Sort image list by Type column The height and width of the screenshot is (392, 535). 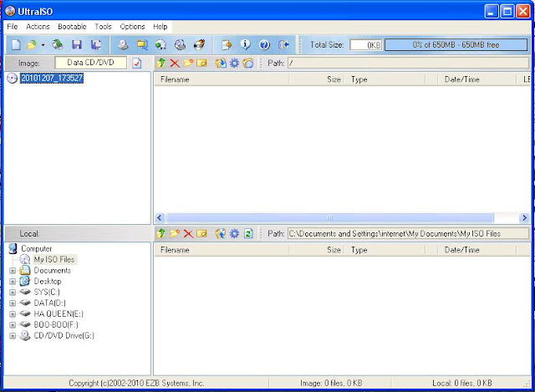[x=385, y=79]
